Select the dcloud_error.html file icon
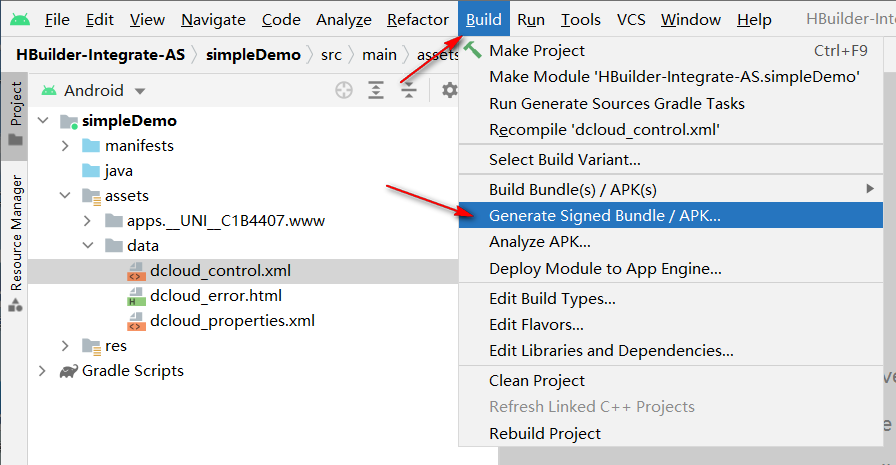Image resolution: width=896 pixels, height=465 pixels. coord(135,296)
